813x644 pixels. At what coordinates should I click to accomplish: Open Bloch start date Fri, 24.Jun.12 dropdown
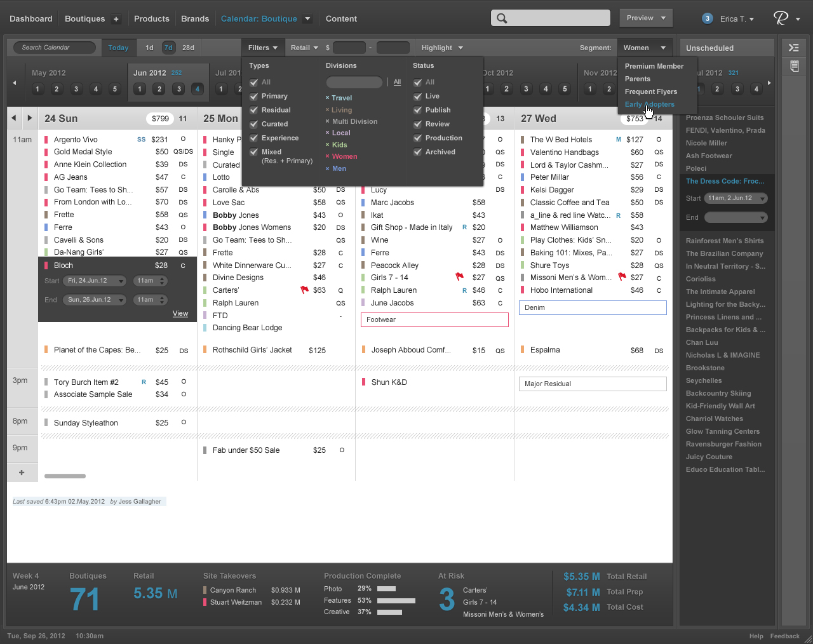(x=95, y=281)
